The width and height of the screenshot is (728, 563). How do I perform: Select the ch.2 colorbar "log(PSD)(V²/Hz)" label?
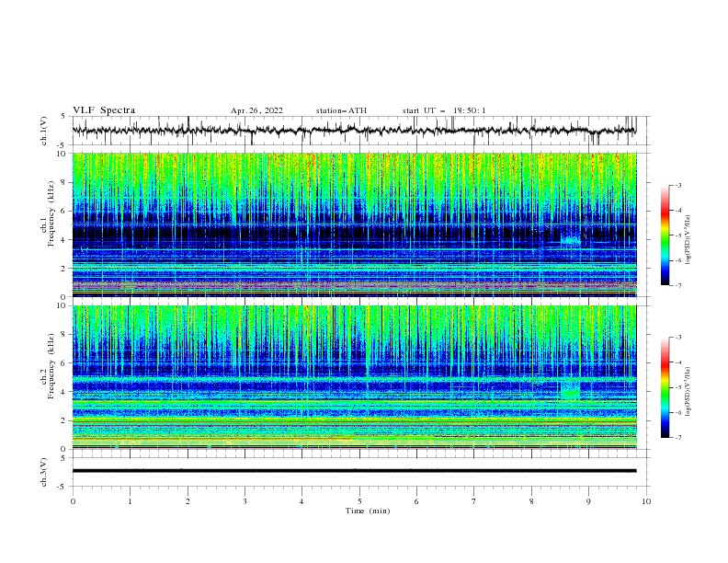688,392
